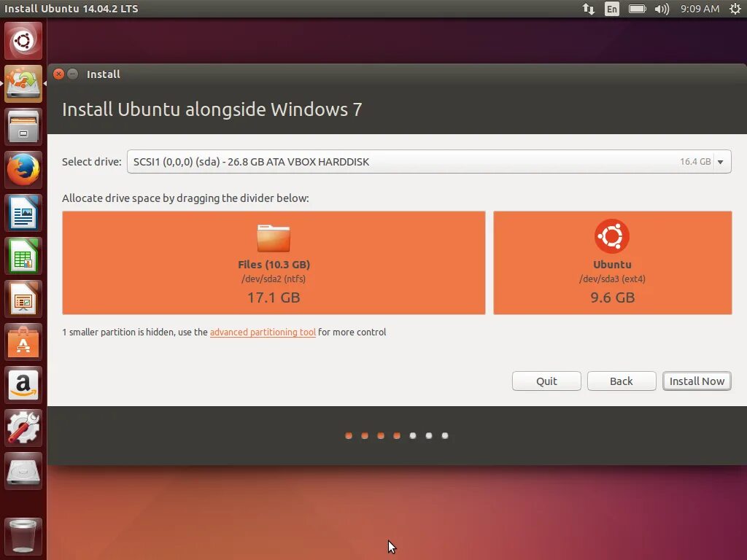This screenshot has height=560, width=747.
Task: Open the Amazon launcher icon
Action: click(x=23, y=385)
